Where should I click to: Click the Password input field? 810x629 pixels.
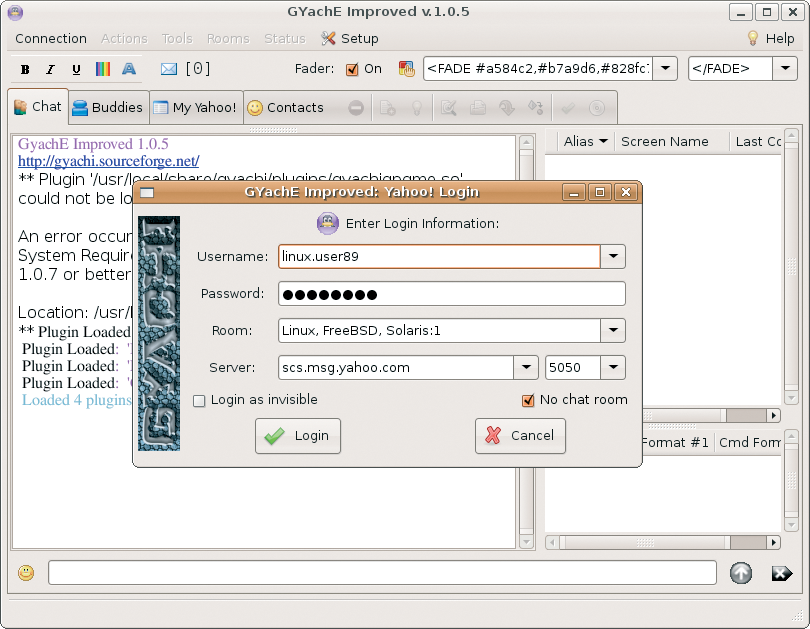click(x=452, y=293)
